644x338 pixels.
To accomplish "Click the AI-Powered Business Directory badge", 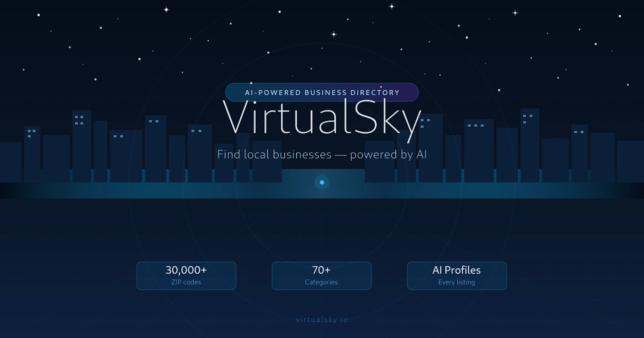I will [x=322, y=92].
